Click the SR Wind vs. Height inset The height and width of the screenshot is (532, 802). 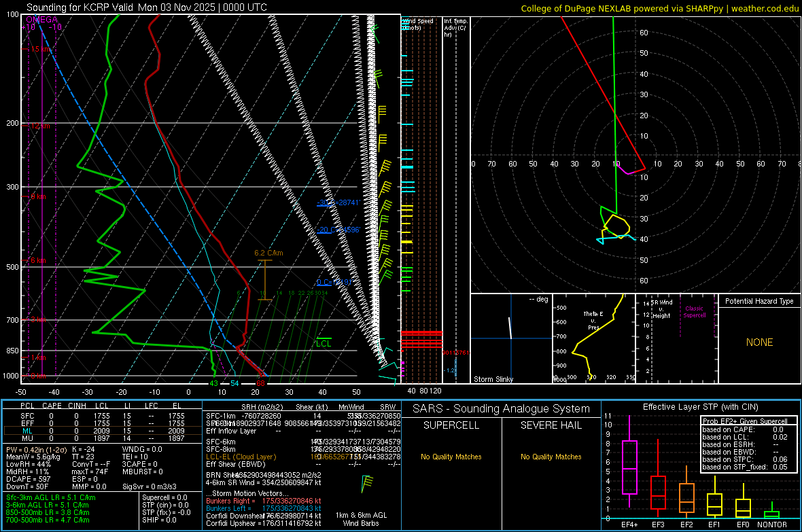[x=676, y=338]
